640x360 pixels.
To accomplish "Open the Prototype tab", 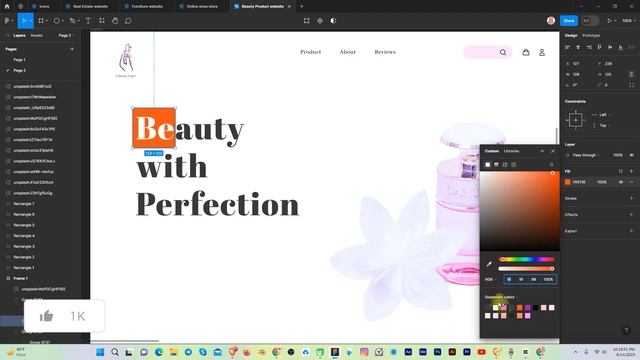I will click(x=591, y=36).
